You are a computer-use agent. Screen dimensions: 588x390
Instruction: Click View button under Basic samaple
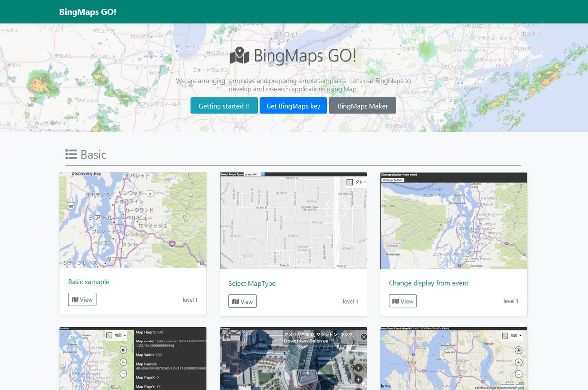(x=82, y=300)
